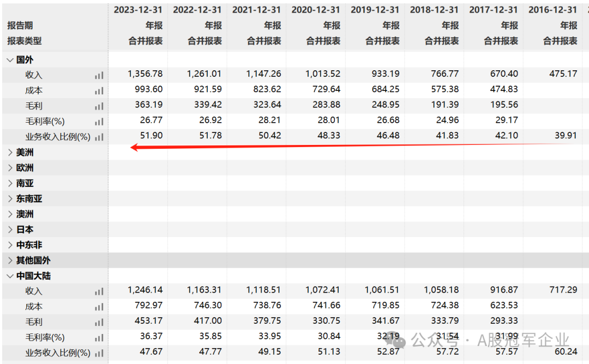This screenshot has width=589, height=364.
Task: Click 国外 收入 value 1,356.78
Action: coord(145,74)
